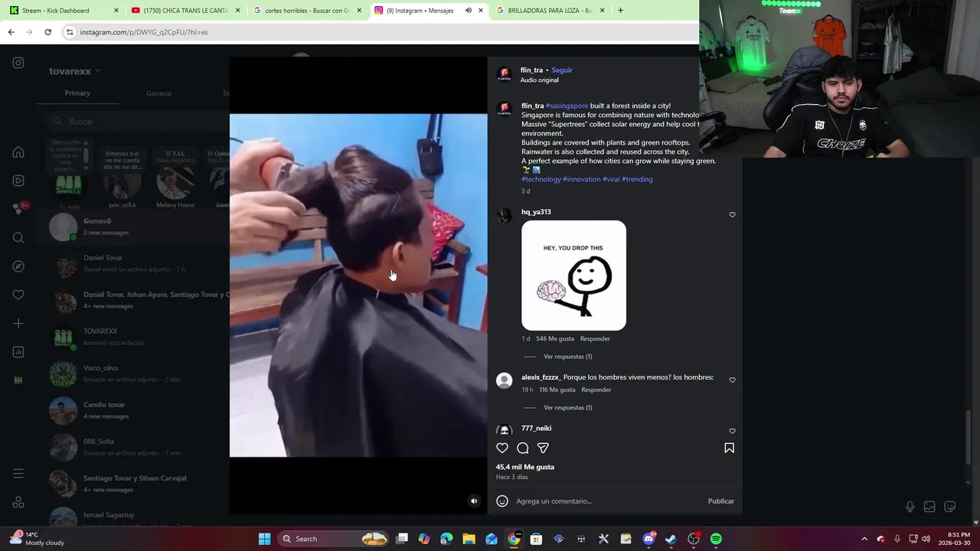Click the Instagram logo icon

pos(18,63)
